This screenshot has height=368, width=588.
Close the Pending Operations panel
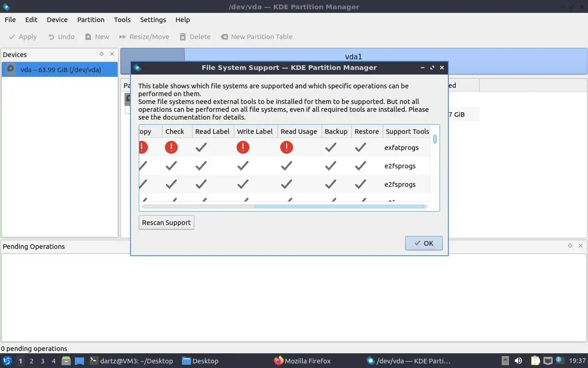(580, 246)
